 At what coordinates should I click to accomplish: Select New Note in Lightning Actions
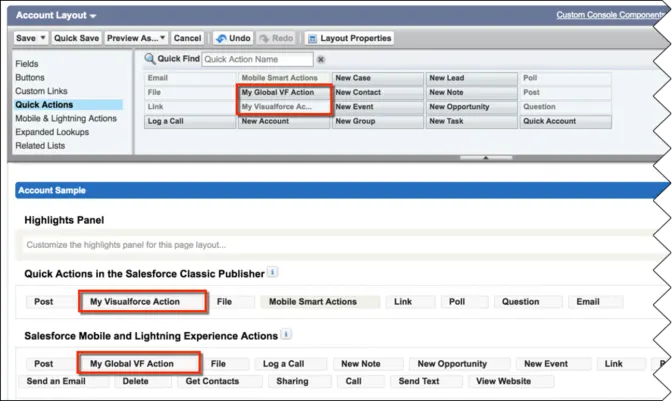[x=368, y=364]
